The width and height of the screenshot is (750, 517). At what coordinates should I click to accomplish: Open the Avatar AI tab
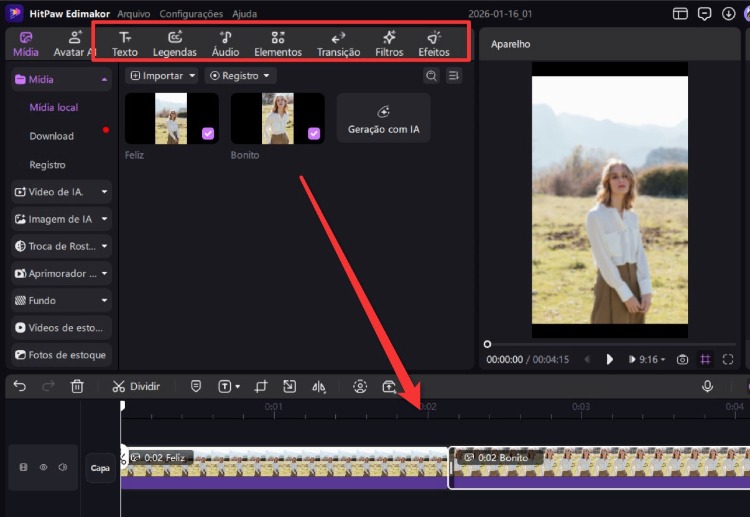coord(74,44)
